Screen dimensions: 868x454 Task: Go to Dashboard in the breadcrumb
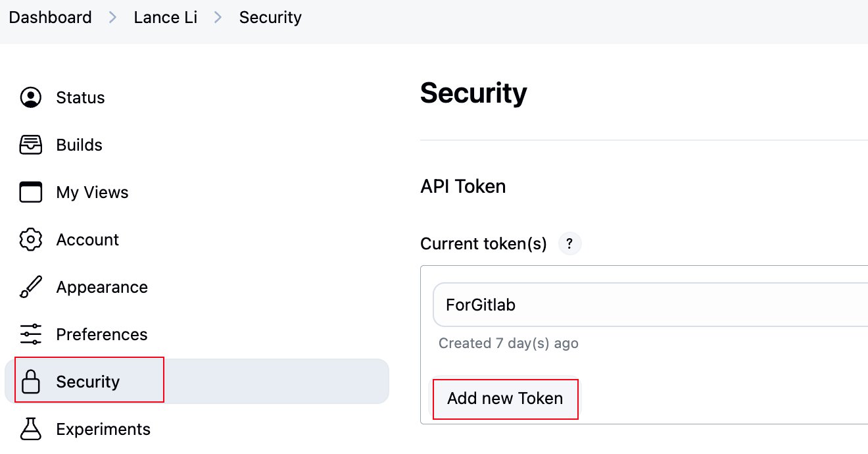pos(51,17)
